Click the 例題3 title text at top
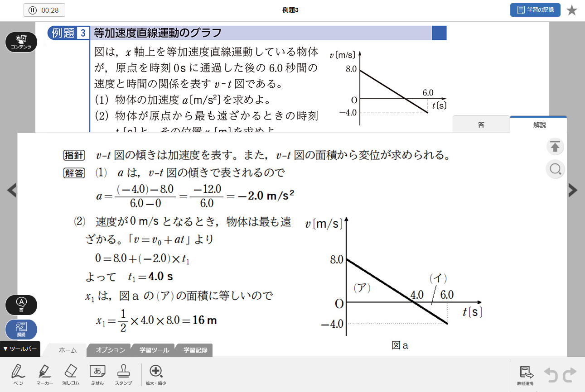The image size is (585, 392). [290, 10]
